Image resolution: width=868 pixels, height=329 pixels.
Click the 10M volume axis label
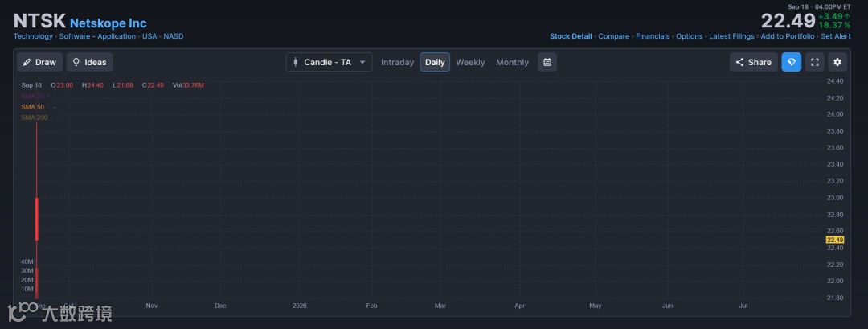(x=27, y=289)
